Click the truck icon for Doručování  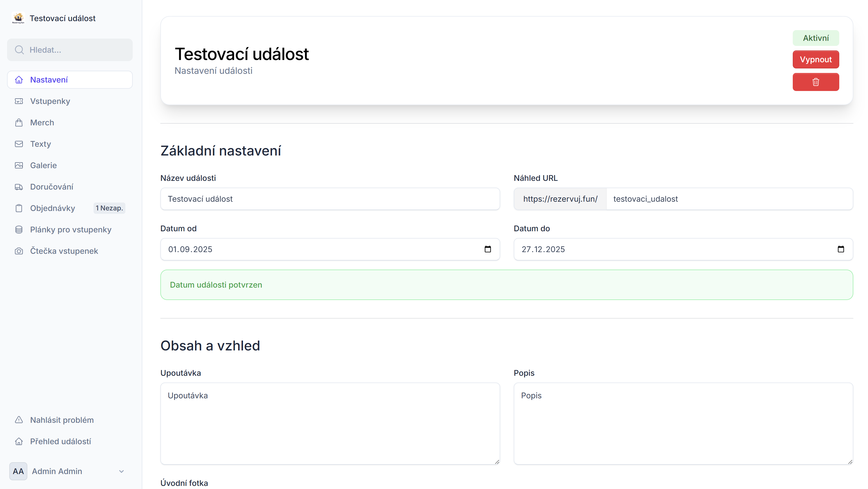point(19,187)
